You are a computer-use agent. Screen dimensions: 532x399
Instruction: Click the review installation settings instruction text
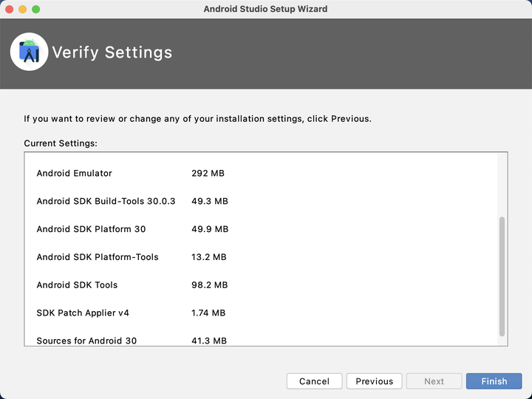(197, 119)
